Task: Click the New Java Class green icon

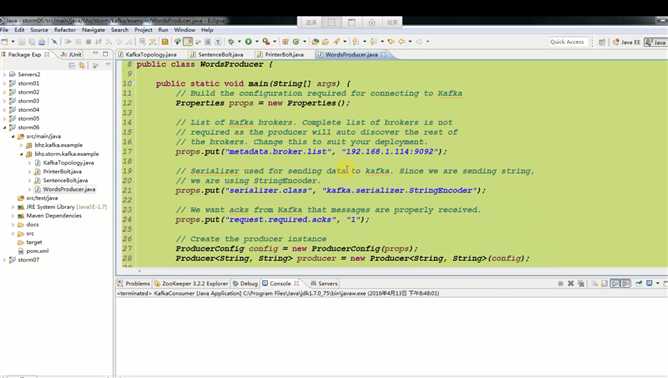Action: point(297,42)
